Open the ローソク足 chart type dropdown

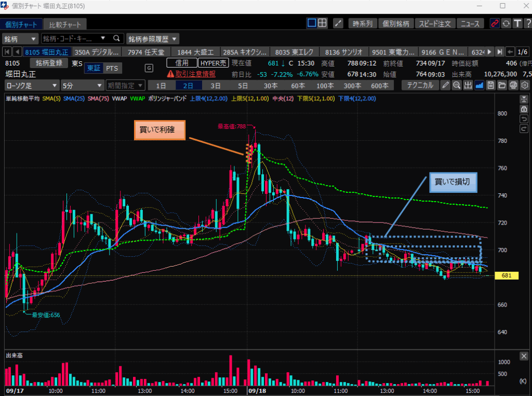click(32, 86)
